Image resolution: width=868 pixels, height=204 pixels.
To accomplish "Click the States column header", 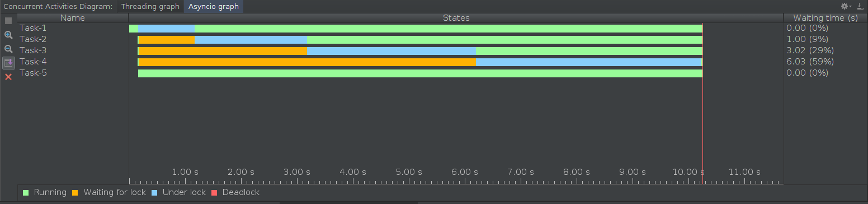I will (x=456, y=18).
